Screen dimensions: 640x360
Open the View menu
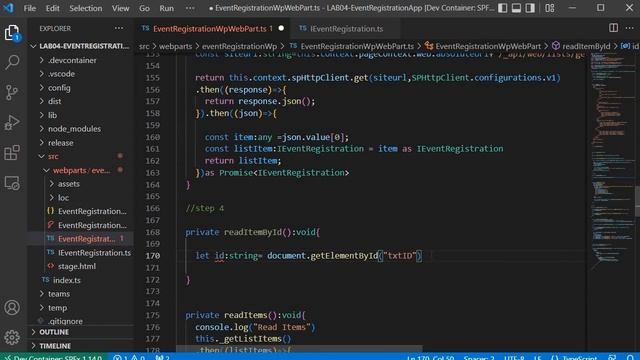point(120,8)
